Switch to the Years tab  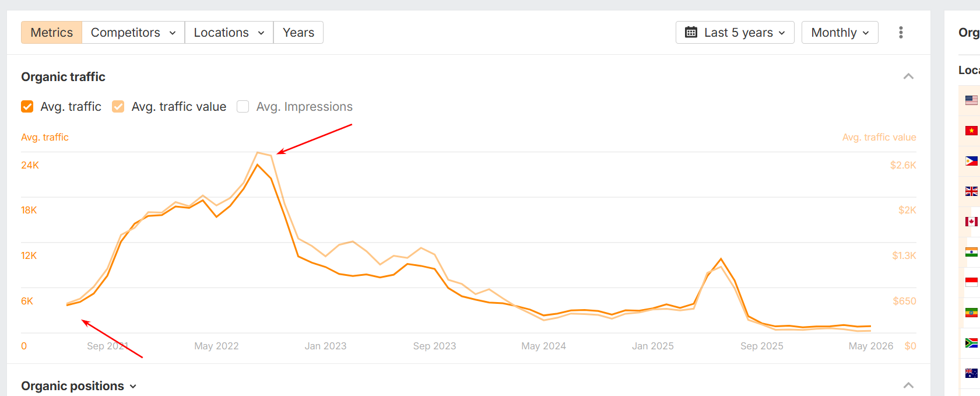pyautogui.click(x=298, y=33)
